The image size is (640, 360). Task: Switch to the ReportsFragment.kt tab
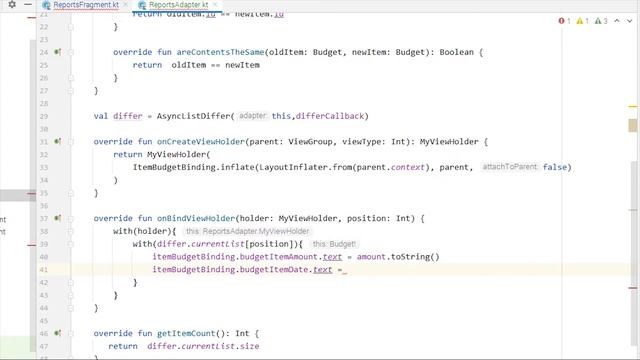pyautogui.click(x=86, y=5)
